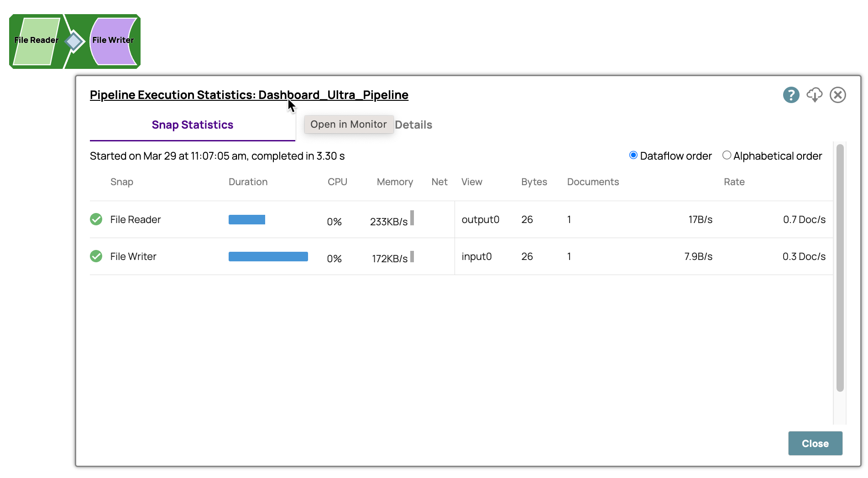Select the File Reader snap icon
The image size is (868, 478).
click(x=37, y=41)
